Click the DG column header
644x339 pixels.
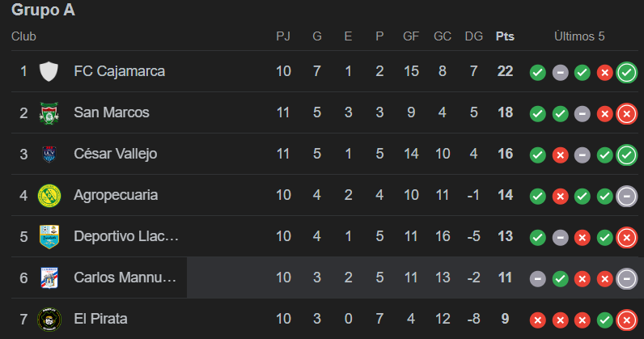pyautogui.click(x=474, y=36)
